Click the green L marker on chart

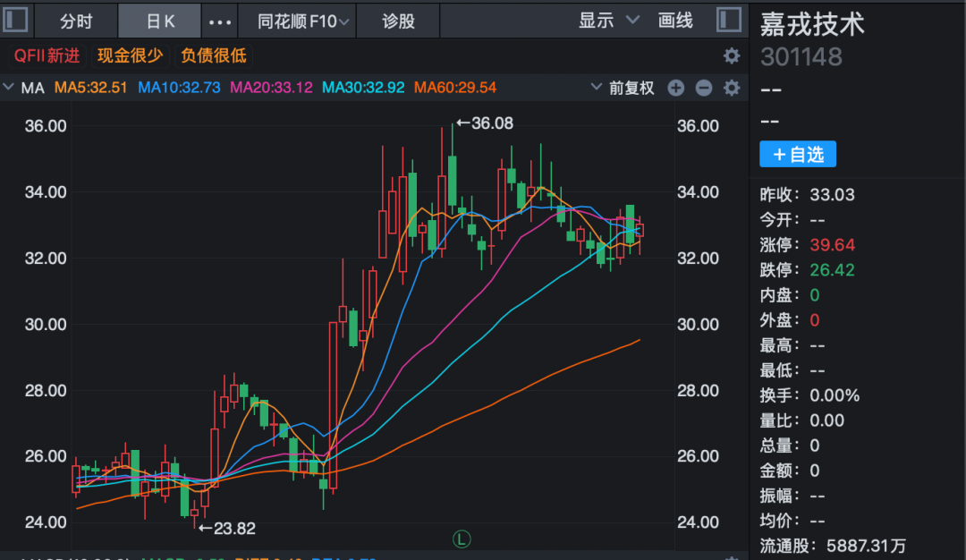[x=462, y=539]
